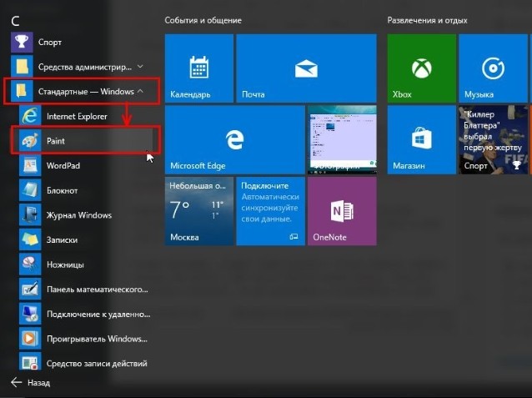Viewport: 532px width, 398px height.
Task: Open WordPad using its icon
Action: [x=30, y=166]
